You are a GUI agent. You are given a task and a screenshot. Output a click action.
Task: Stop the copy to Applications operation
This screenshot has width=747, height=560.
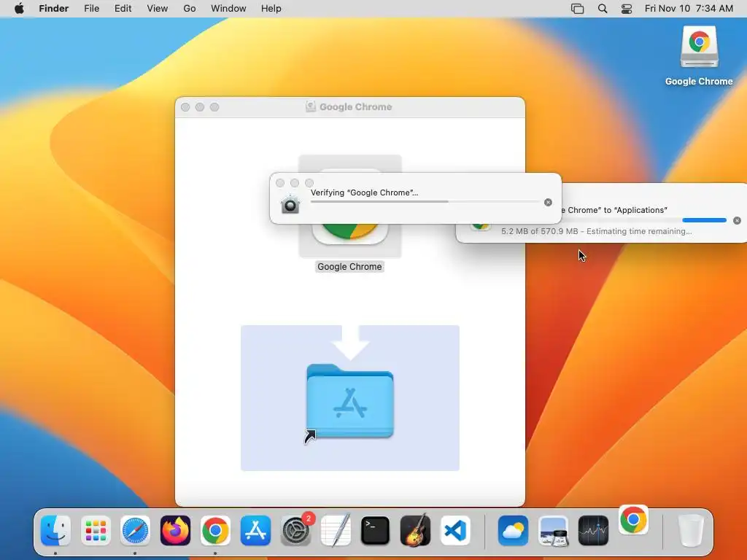737,220
